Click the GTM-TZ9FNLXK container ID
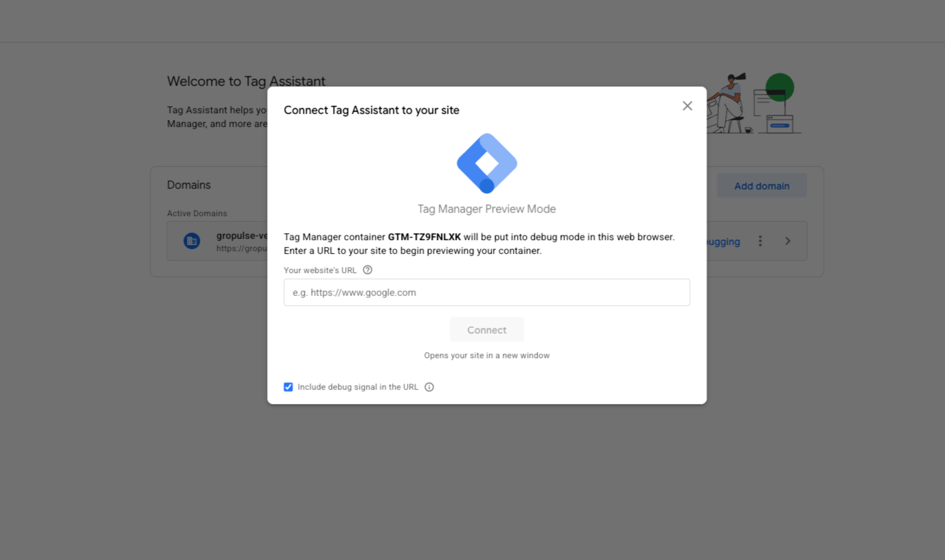Screen dimensions: 945x560 tap(424, 237)
